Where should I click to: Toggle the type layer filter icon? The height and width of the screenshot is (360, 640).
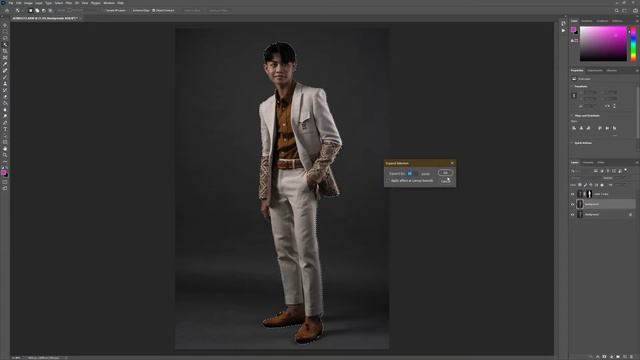click(608, 171)
